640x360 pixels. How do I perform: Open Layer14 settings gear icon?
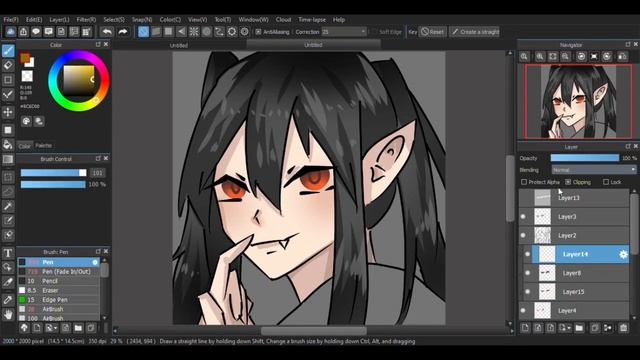[x=623, y=254]
